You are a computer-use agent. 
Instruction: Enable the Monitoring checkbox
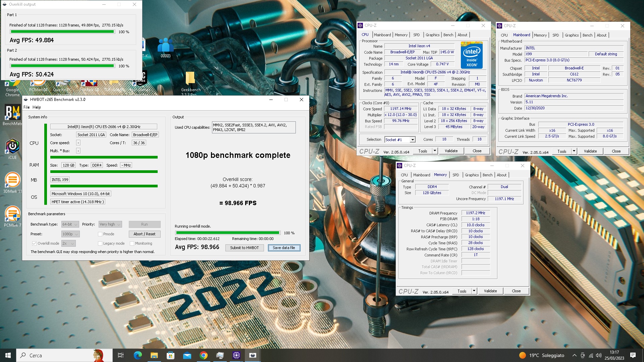click(132, 243)
